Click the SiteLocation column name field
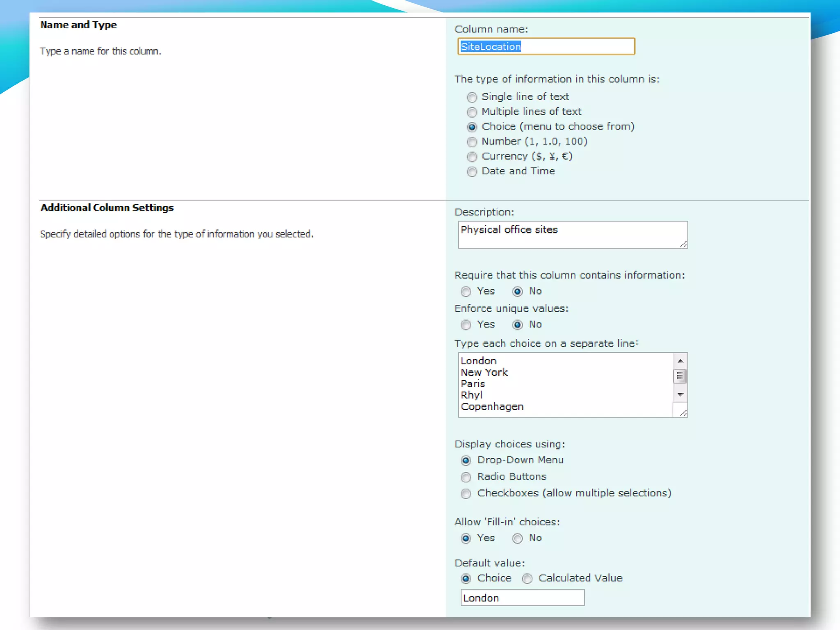The height and width of the screenshot is (630, 840). coord(546,46)
